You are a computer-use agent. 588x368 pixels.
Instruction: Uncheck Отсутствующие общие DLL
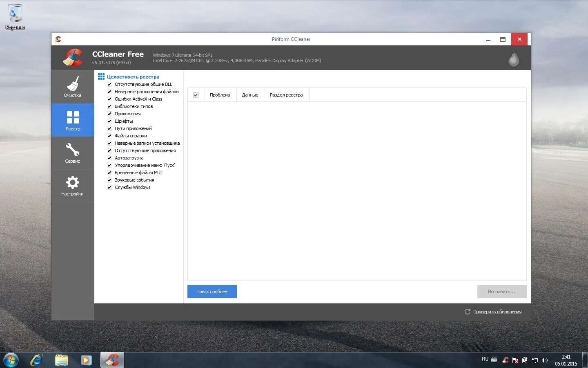109,84
